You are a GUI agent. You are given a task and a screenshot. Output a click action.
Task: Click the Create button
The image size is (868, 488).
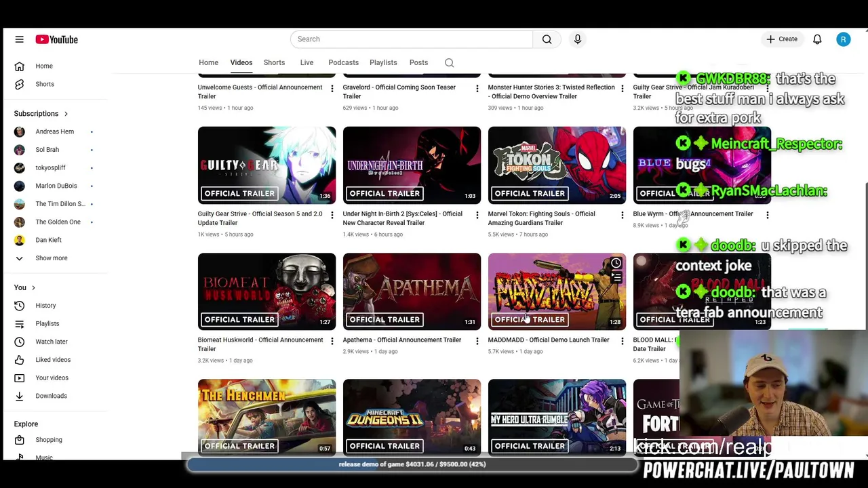click(782, 39)
